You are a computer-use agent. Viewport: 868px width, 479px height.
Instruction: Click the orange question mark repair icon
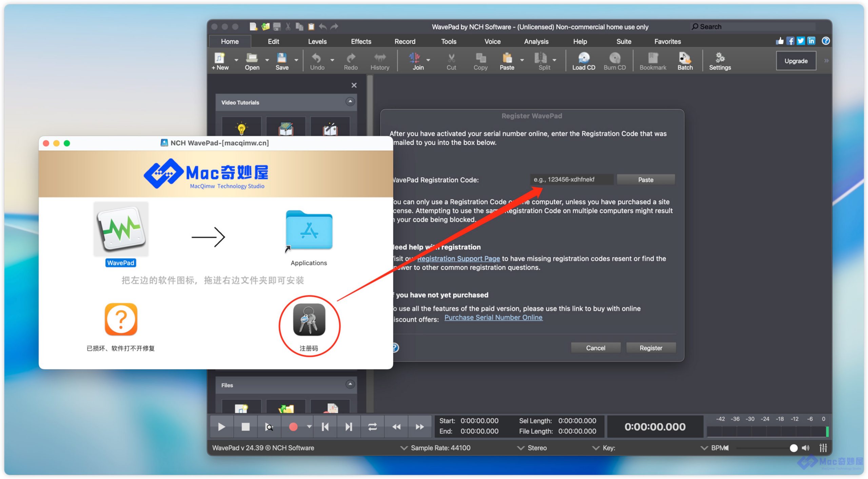pyautogui.click(x=121, y=319)
